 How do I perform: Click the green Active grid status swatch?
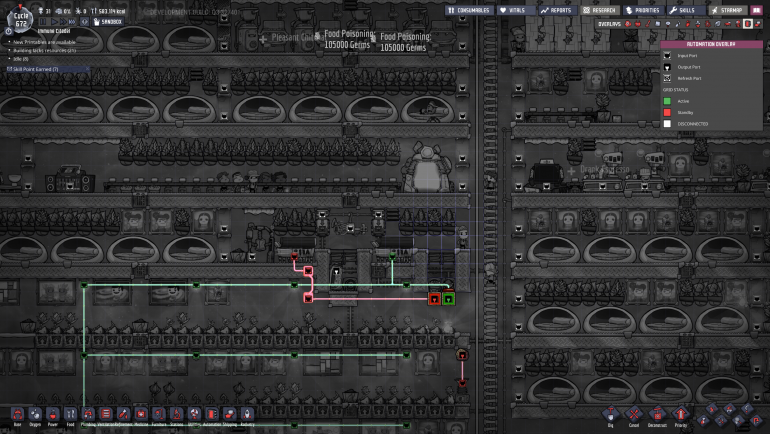pyautogui.click(x=667, y=101)
